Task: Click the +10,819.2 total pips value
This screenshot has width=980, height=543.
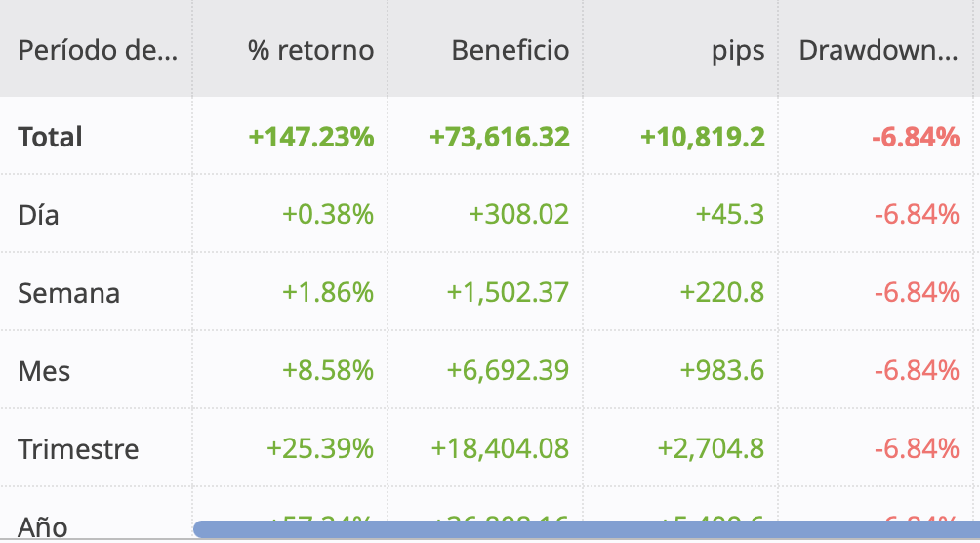Action: click(702, 137)
